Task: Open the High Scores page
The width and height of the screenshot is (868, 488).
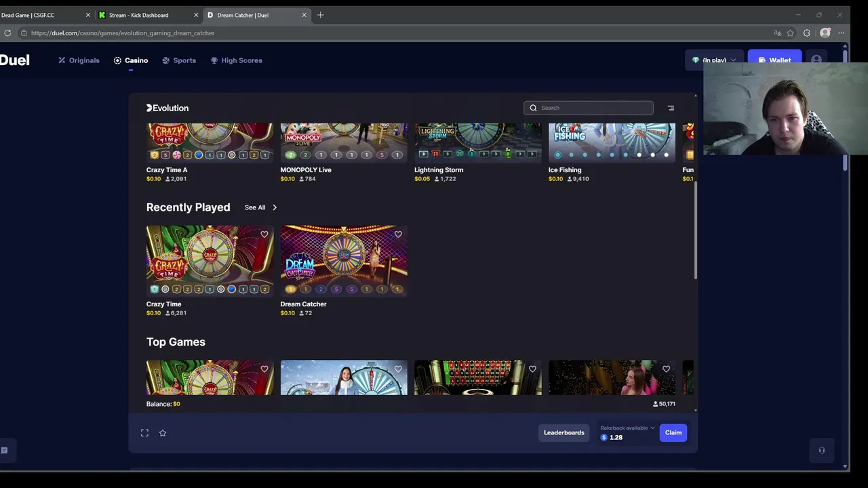Action: tap(236, 60)
